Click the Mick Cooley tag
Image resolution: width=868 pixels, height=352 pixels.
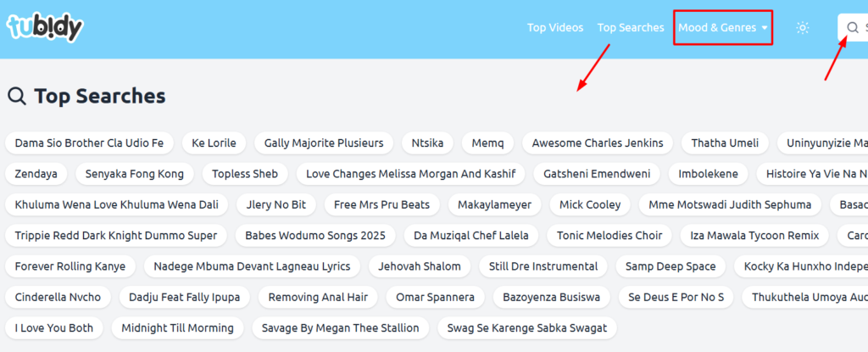[590, 204]
